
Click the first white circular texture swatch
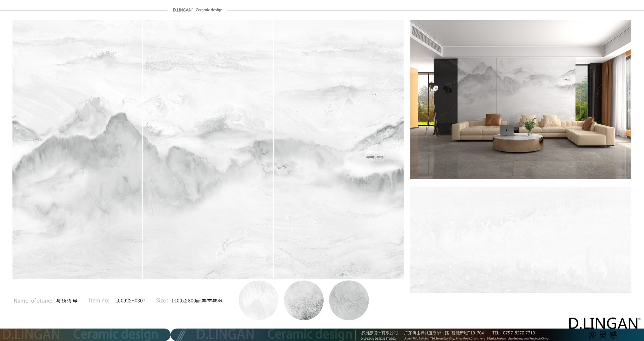click(x=258, y=300)
